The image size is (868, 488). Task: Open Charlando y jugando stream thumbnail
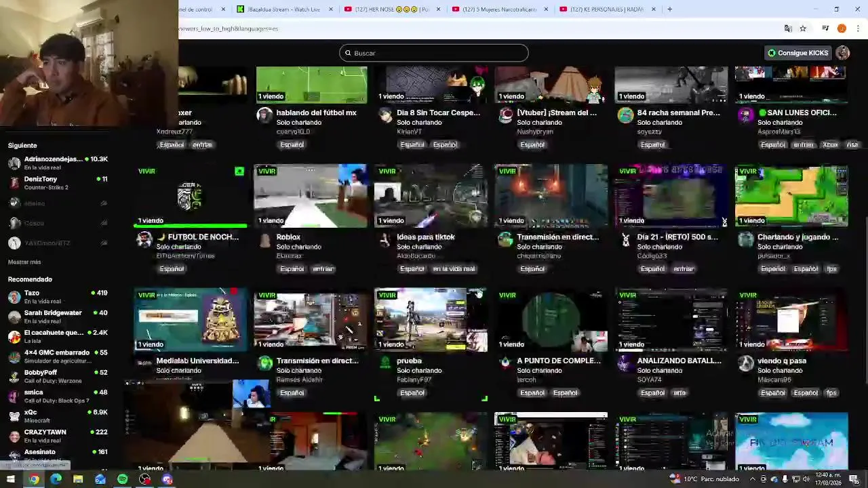pyautogui.click(x=791, y=196)
